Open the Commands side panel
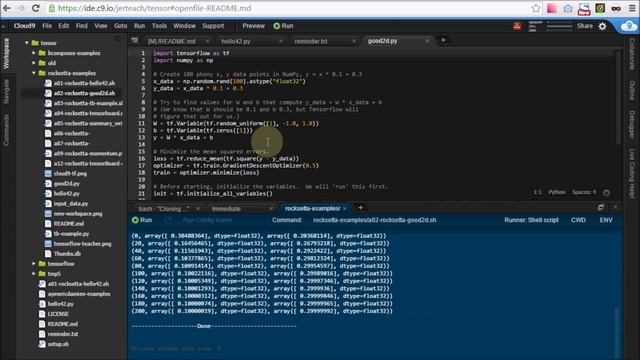The width and height of the screenshot is (640, 360). [x=6, y=130]
